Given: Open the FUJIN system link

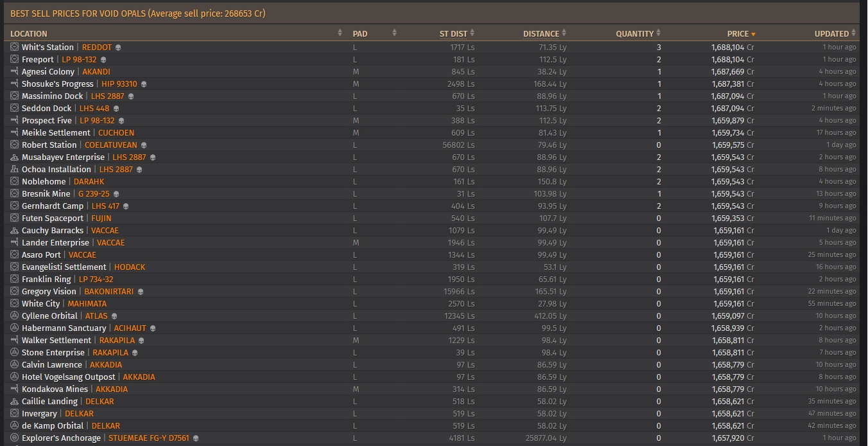Looking at the screenshot, I should click(101, 218).
